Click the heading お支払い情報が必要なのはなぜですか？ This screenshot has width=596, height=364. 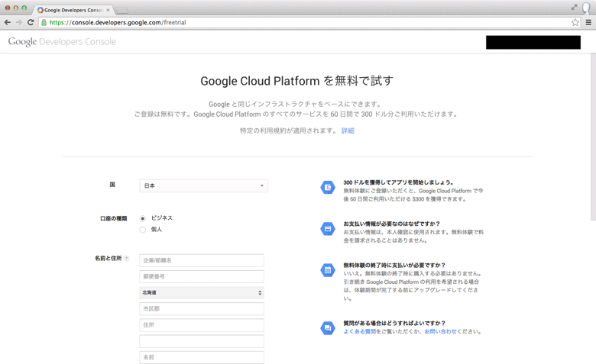(391, 224)
